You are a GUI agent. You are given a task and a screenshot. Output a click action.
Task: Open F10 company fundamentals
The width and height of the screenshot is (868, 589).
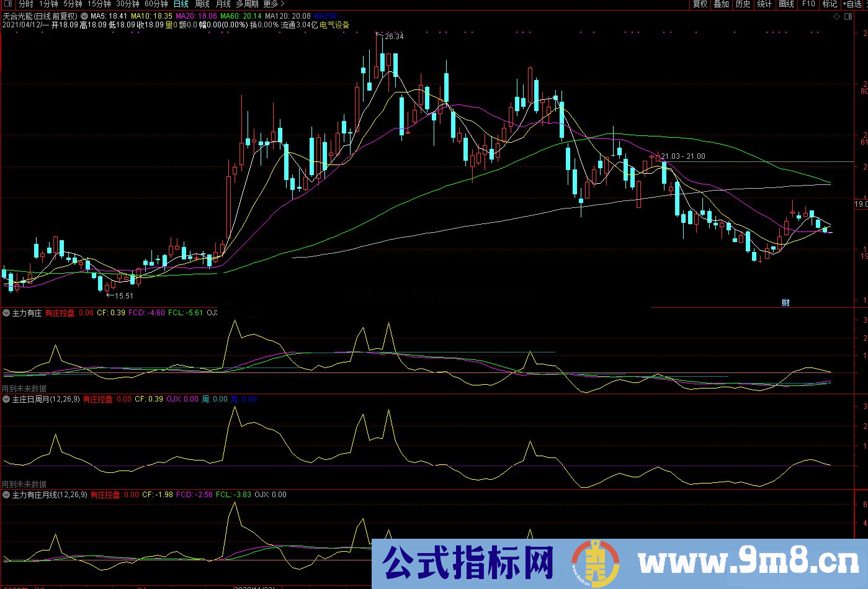(x=807, y=4)
